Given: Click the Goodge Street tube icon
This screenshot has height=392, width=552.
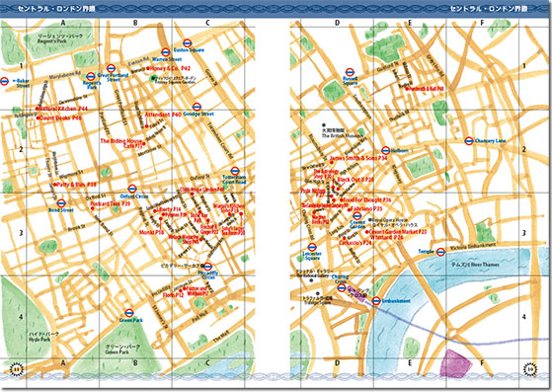Looking at the screenshot, I should click(197, 107).
